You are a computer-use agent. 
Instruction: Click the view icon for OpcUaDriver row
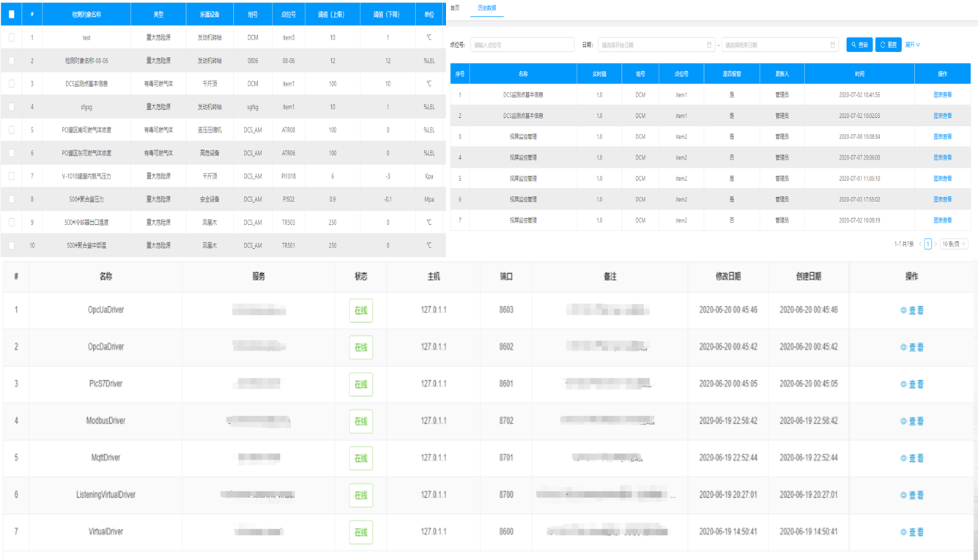tap(903, 310)
